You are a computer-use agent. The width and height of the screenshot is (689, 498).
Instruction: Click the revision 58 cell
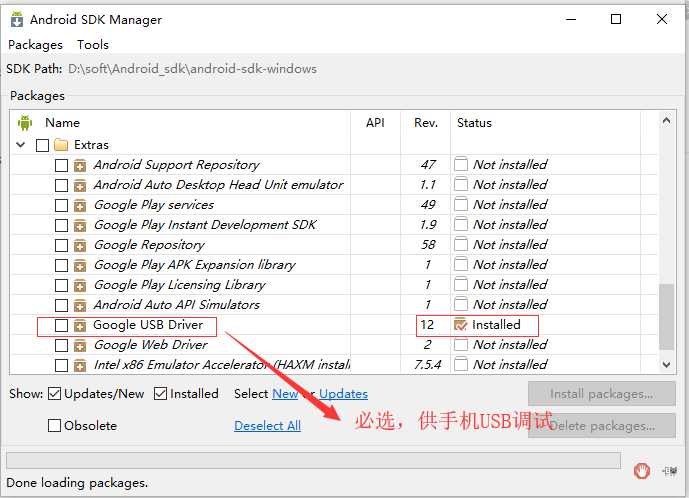(x=428, y=244)
